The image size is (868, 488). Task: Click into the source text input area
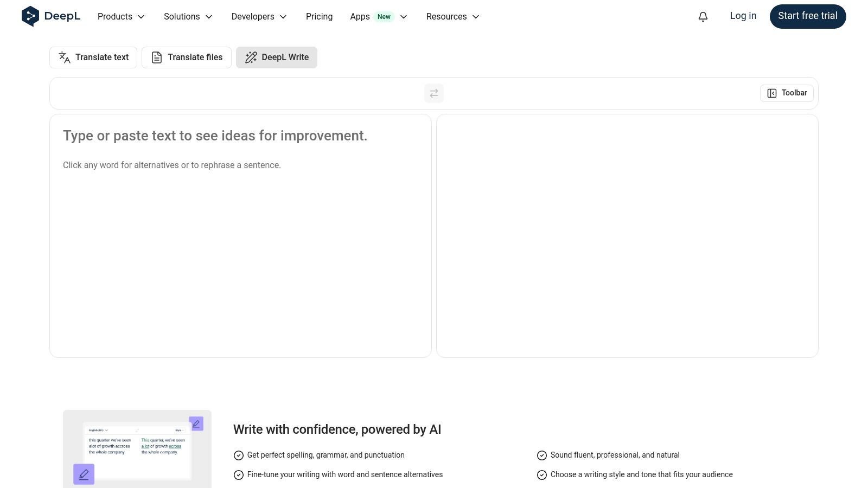click(x=240, y=236)
